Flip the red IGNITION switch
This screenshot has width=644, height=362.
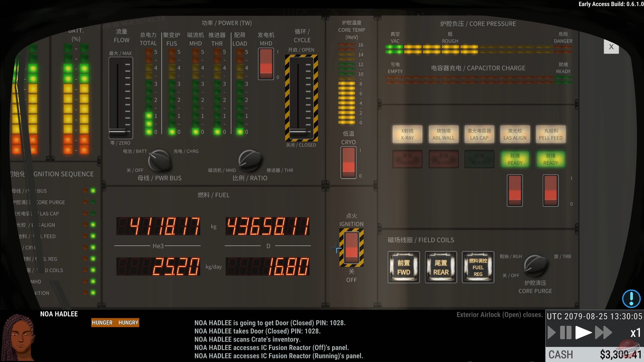point(351,247)
